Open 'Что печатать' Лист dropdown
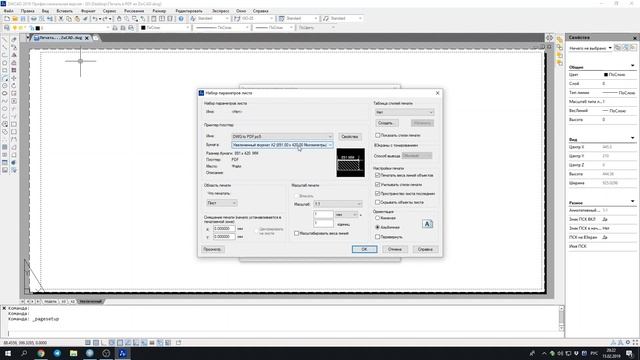Screen dimensions: 640x360 tap(222, 203)
